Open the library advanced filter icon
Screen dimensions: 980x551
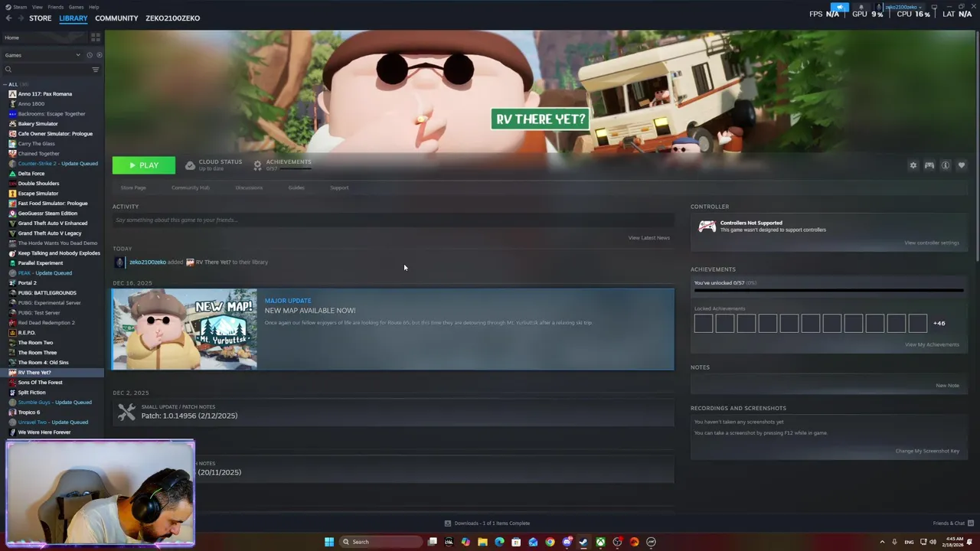point(96,70)
